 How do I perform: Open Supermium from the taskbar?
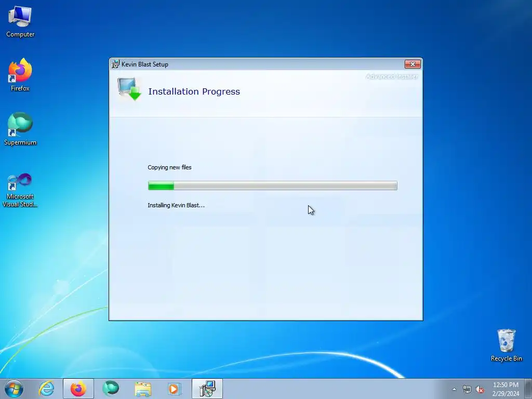[111, 389]
